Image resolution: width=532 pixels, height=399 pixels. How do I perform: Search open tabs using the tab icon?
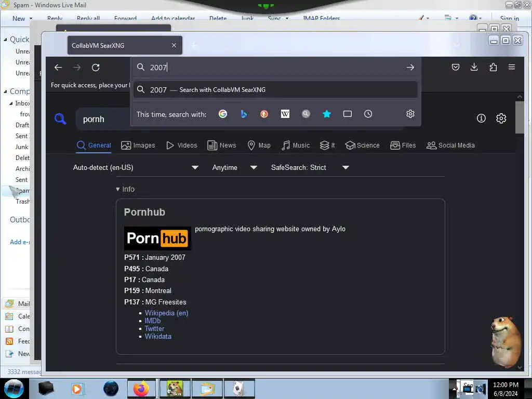tap(348, 114)
